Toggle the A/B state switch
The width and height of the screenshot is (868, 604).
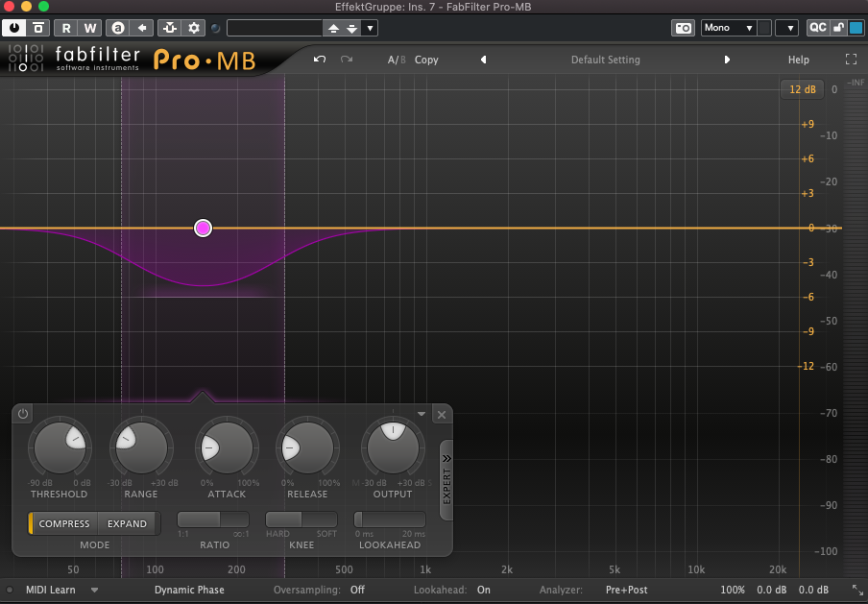pos(397,60)
